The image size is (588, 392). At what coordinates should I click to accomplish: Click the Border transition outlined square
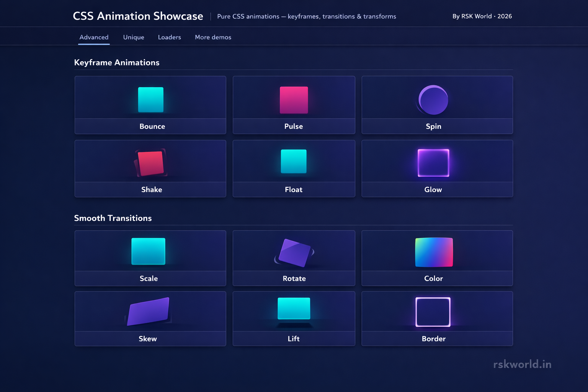click(x=433, y=312)
